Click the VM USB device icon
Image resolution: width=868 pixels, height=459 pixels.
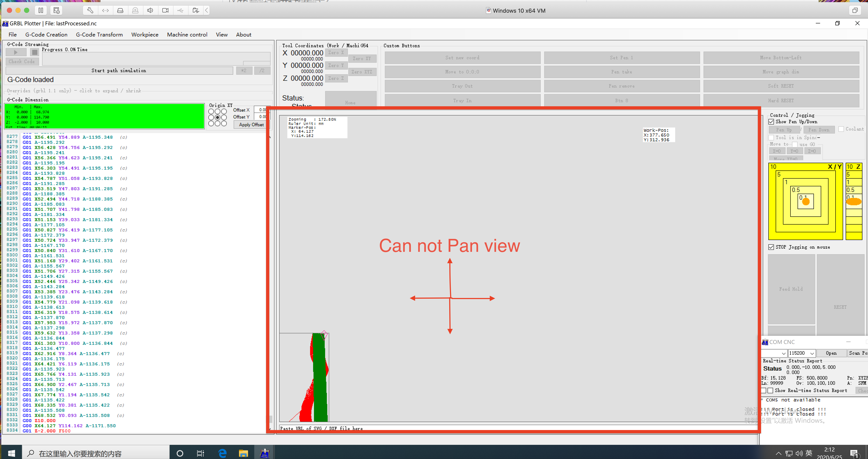coord(180,11)
